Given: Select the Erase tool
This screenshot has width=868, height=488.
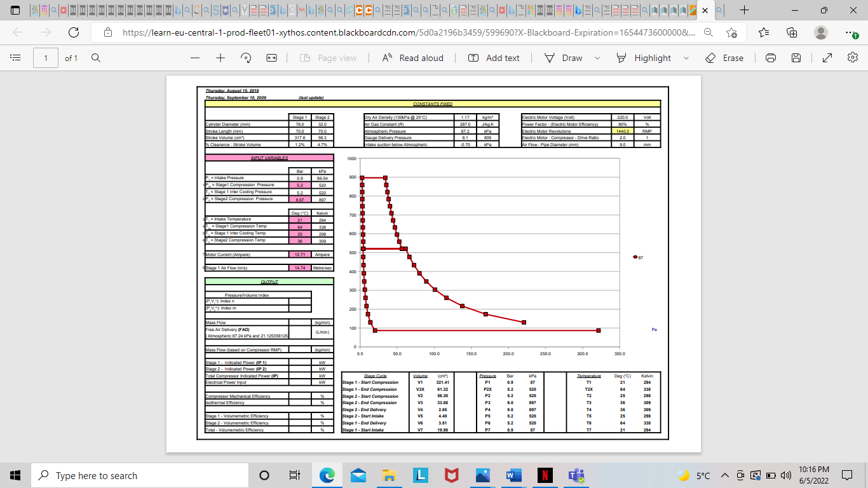Looking at the screenshot, I should 724,58.
